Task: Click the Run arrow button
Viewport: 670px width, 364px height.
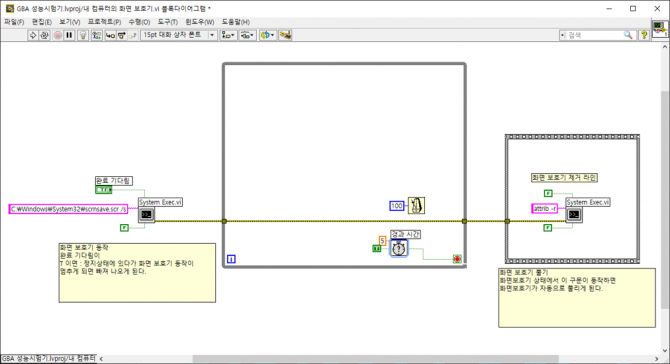Action: [32, 35]
